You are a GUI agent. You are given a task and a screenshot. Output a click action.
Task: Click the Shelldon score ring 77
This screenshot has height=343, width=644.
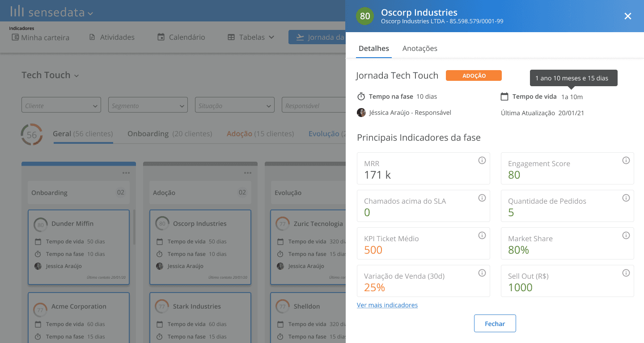[x=282, y=307]
